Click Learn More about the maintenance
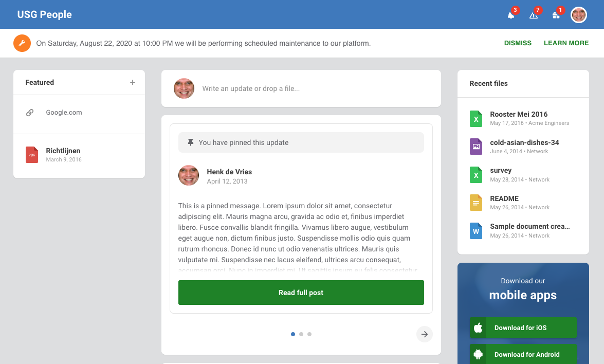604x364 pixels. (566, 43)
